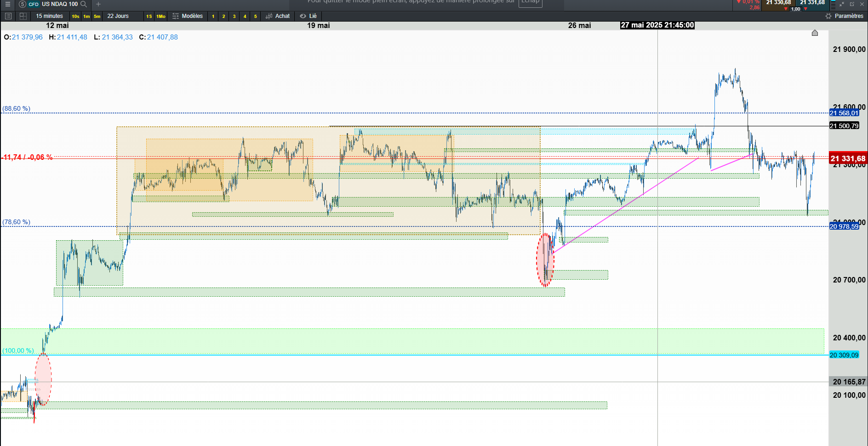868x446 pixels.
Task: Click the 21 568,01 price tag
Action: [x=844, y=113]
